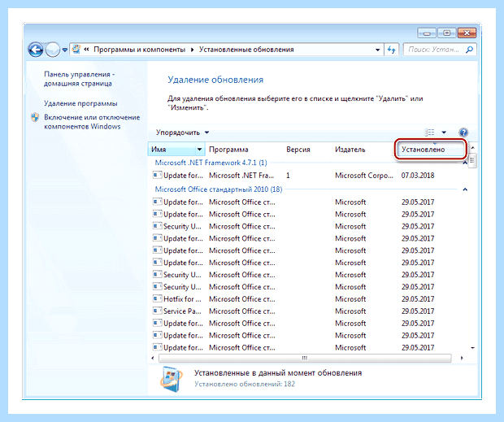Screen dimensions: 504x422
Task: Select the Service Pa... update icon
Action: pyautogui.click(x=157, y=311)
